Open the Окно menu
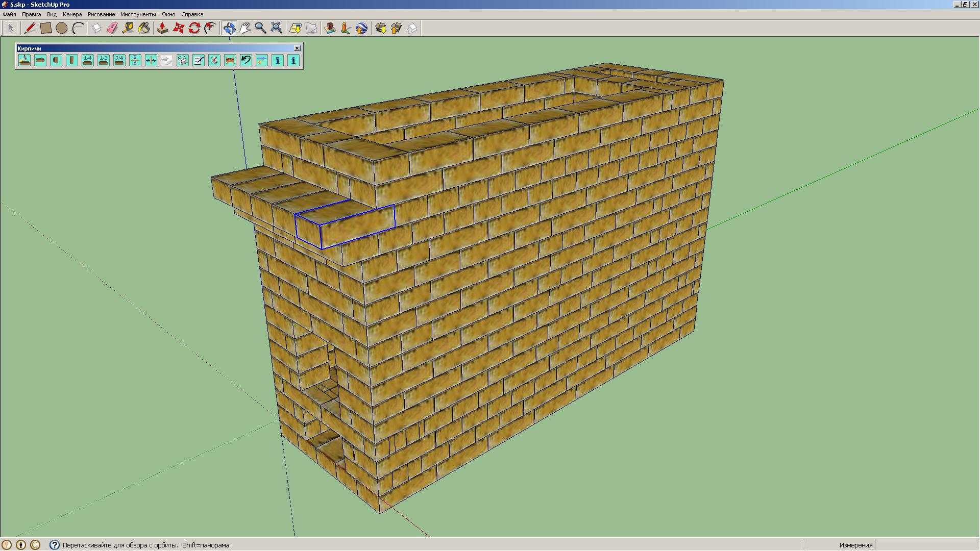This screenshot has width=980, height=551. click(168, 14)
